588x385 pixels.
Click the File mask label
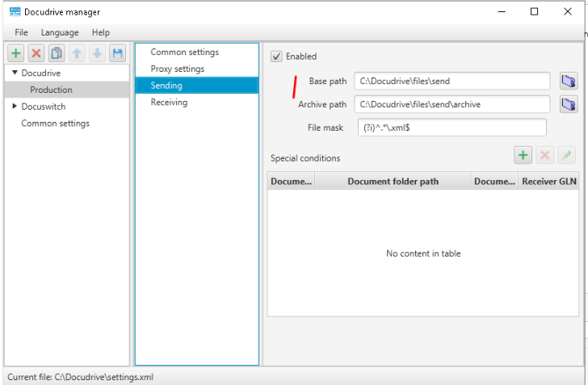325,128
